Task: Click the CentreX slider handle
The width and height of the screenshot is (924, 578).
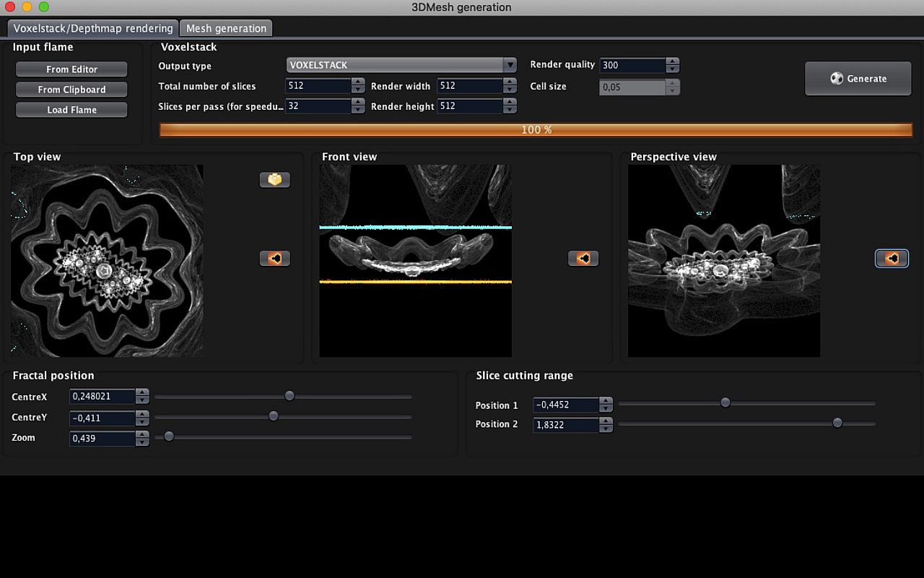Action: coord(289,396)
